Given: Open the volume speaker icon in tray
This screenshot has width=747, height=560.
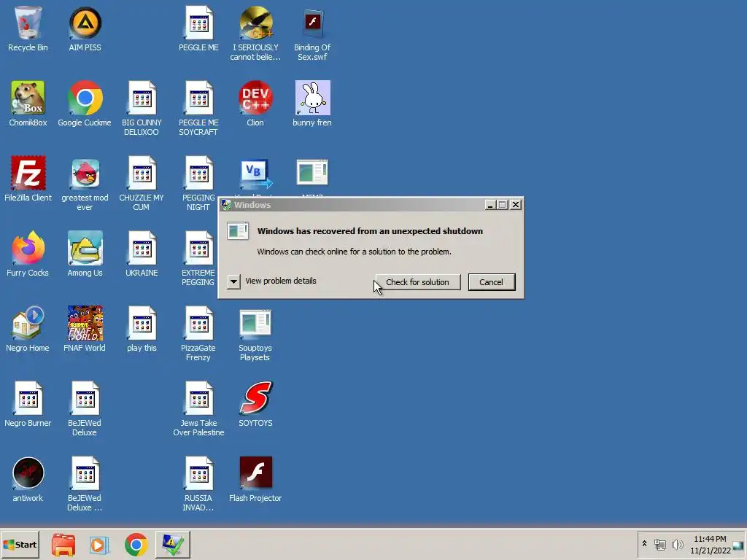Looking at the screenshot, I should coord(677,544).
